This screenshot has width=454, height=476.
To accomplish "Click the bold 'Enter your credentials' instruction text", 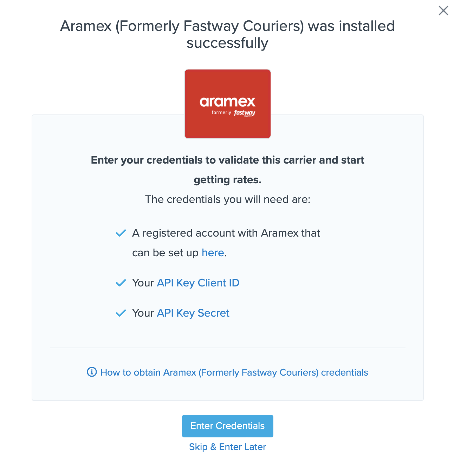I will pos(227,160).
